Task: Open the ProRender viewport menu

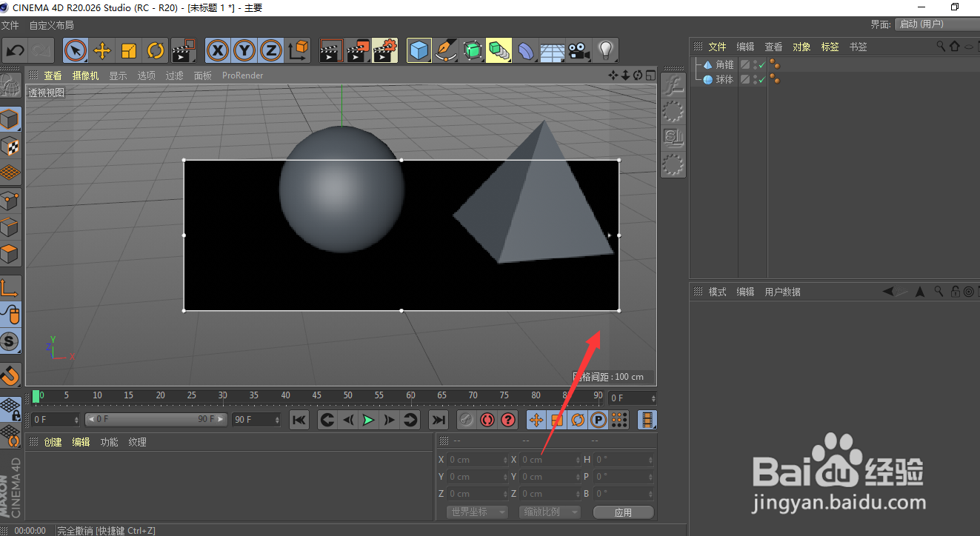Action: coord(242,76)
